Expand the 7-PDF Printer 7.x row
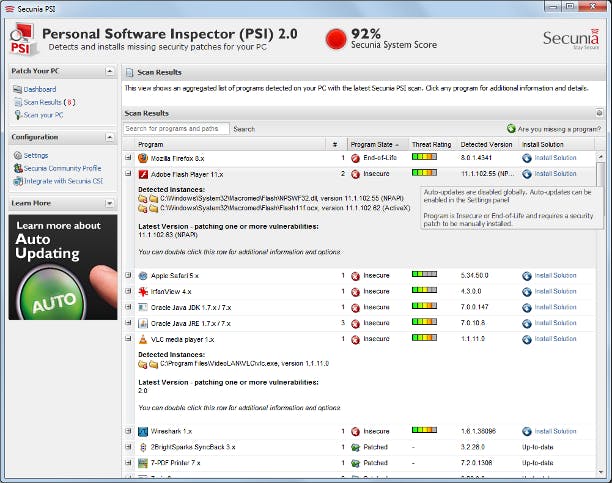612x483 pixels. point(128,463)
